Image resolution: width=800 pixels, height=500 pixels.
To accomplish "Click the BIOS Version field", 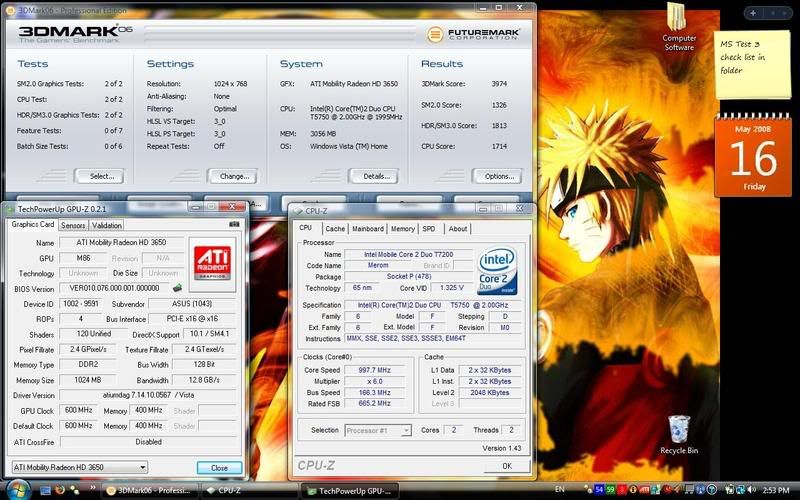I will coord(114,288).
